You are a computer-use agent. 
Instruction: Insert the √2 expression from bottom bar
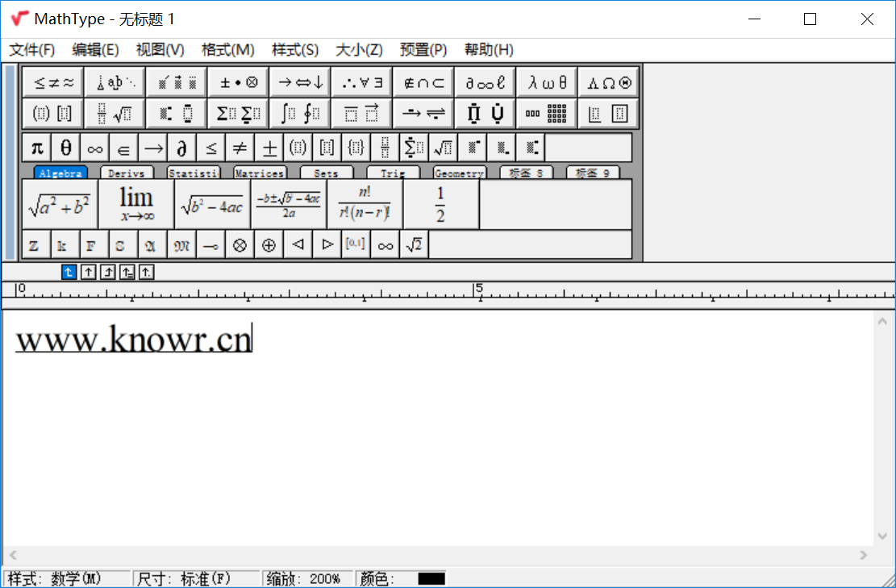pyautogui.click(x=415, y=244)
